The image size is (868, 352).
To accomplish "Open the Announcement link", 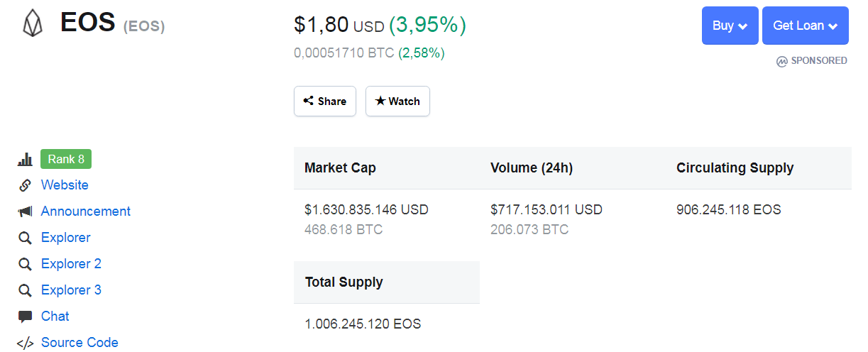I will (x=86, y=211).
